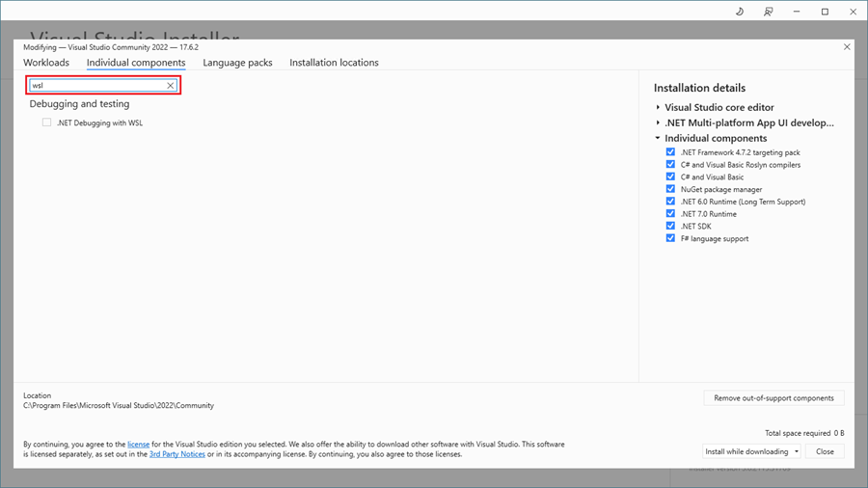Select the Debugging and testing heading
868x488 pixels.
click(79, 104)
